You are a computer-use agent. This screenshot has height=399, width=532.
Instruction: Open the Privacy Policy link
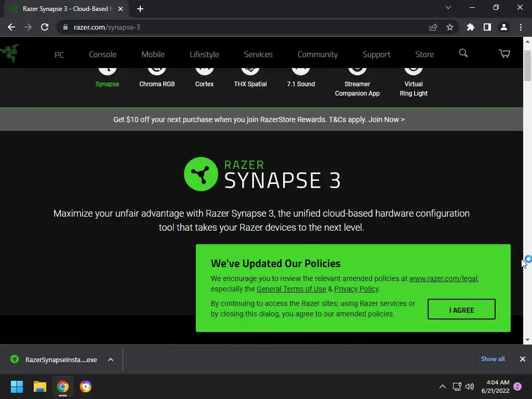[x=356, y=289]
